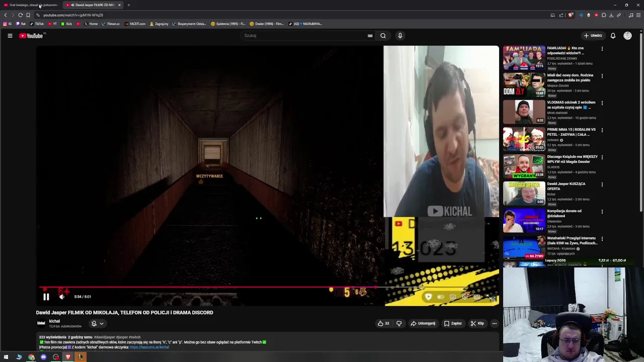Viewport: 644px width, 362px height.
Task: Click the Udostępnij share button
Action: (423, 324)
